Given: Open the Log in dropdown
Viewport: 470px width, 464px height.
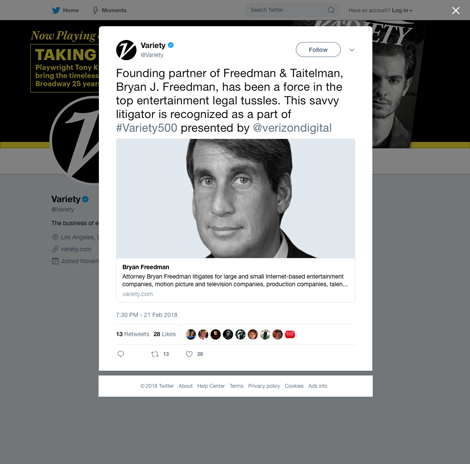Looking at the screenshot, I should (x=402, y=10).
